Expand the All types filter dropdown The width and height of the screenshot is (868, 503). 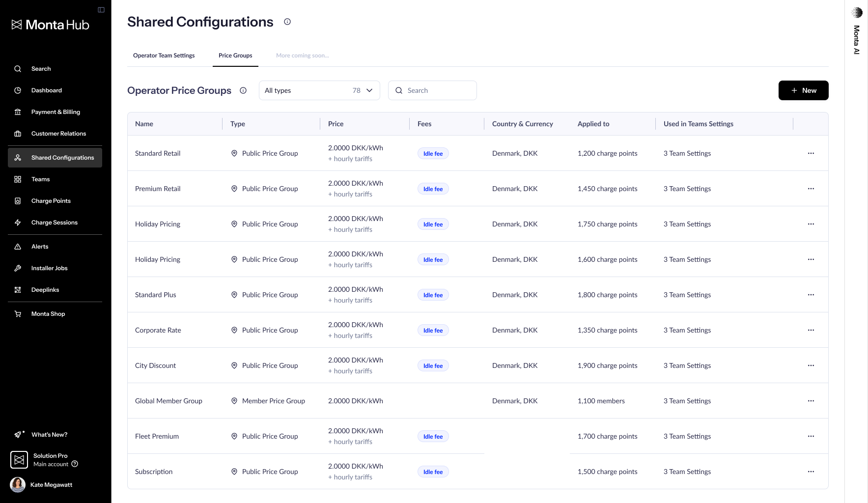[319, 90]
